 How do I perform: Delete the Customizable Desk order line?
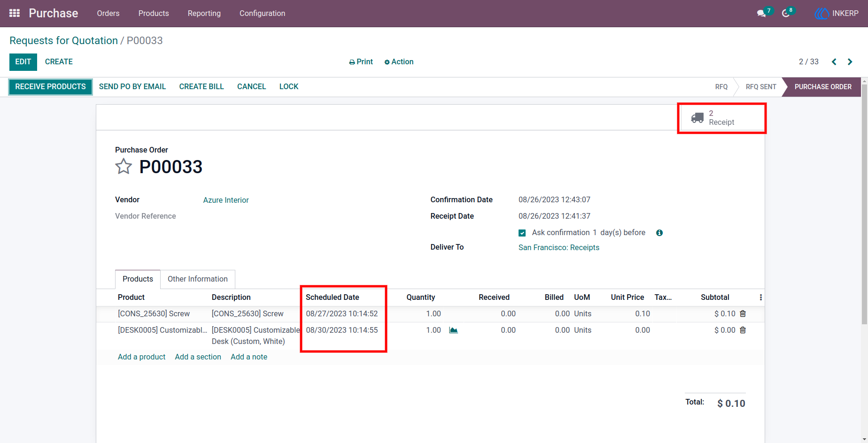coord(743,330)
